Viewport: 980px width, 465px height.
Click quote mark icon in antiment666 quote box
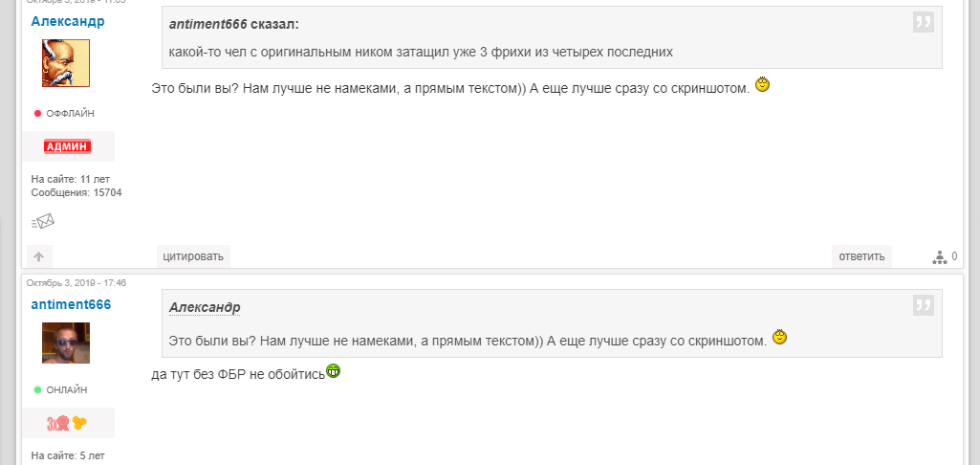[x=924, y=22]
